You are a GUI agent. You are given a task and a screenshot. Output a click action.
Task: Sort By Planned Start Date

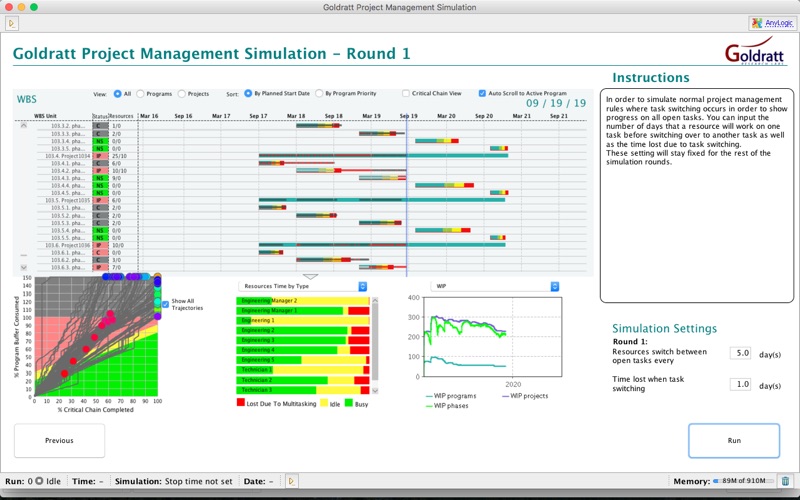[248, 93]
